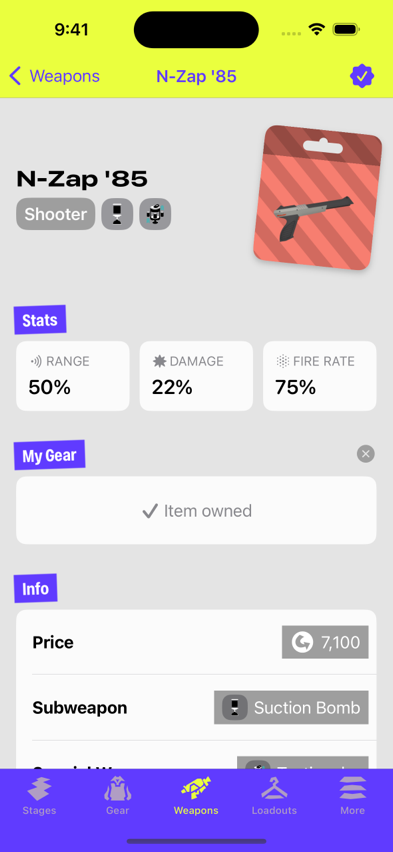Screen dimensions: 393x852
Task: Tap the Wi-Fi status icon
Action: click(316, 30)
